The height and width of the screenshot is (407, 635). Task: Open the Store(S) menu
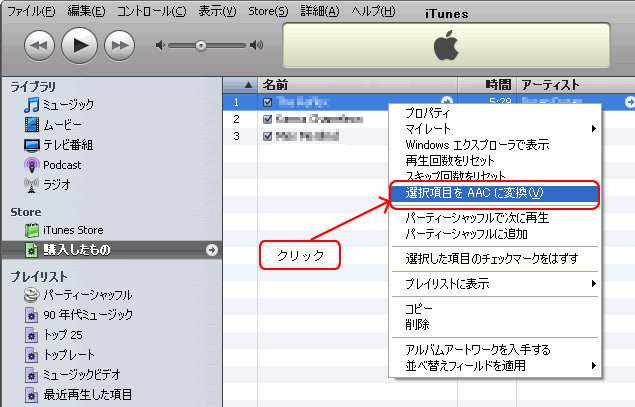point(268,11)
